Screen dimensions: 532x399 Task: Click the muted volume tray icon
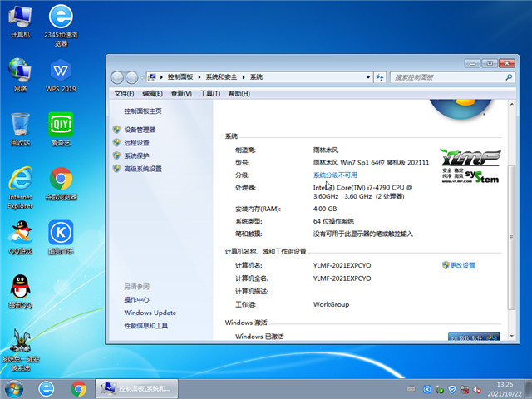pos(477,389)
